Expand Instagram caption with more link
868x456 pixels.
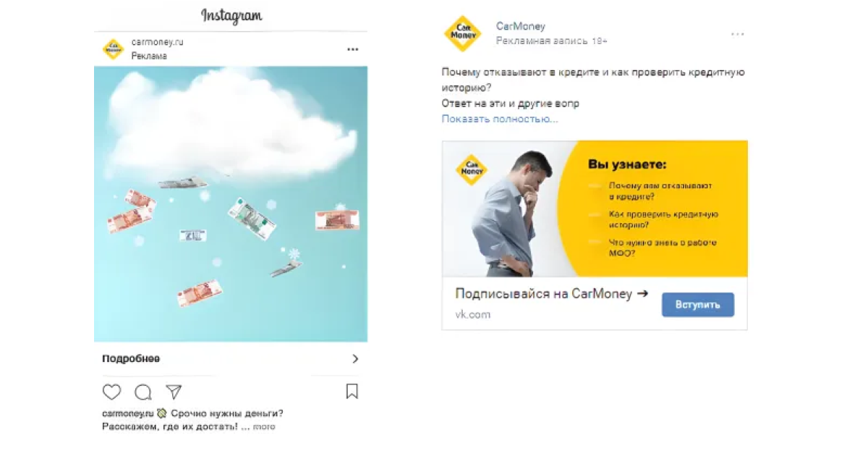click(264, 427)
